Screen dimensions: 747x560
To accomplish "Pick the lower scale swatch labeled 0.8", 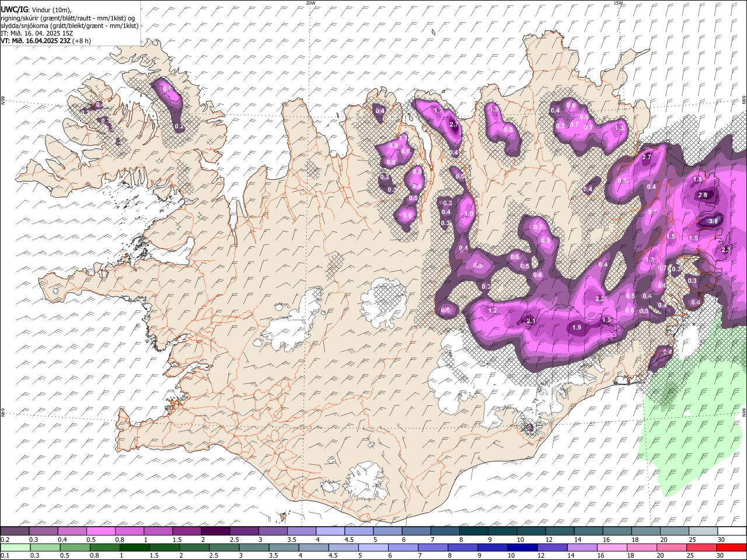I will pos(104,547).
